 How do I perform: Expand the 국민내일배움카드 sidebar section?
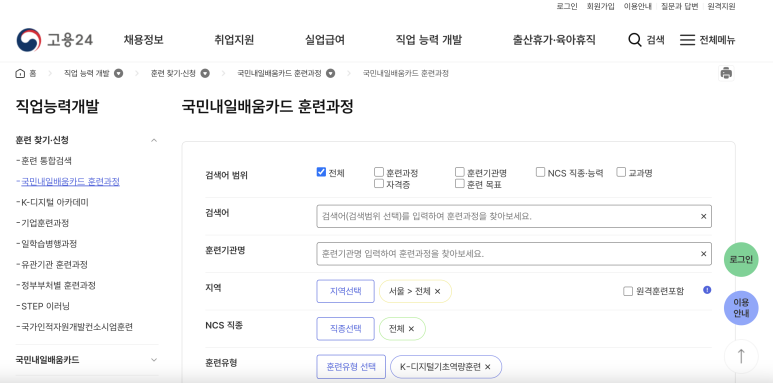click(154, 360)
